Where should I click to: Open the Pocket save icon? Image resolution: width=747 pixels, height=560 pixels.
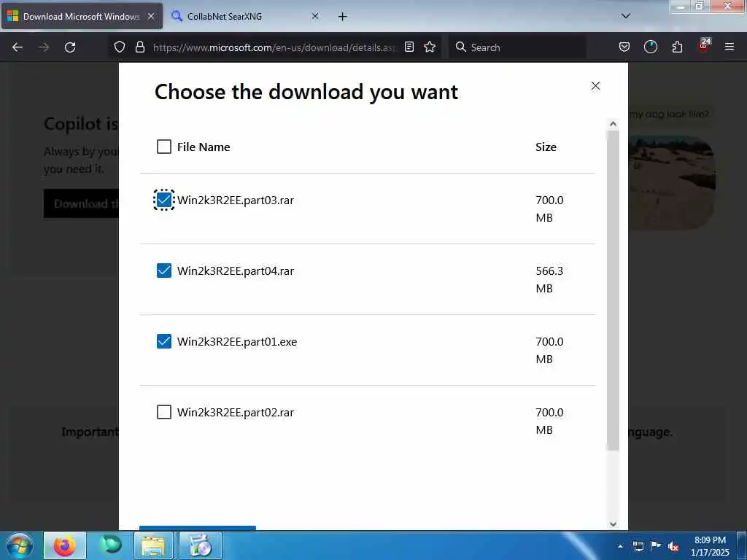pos(624,47)
